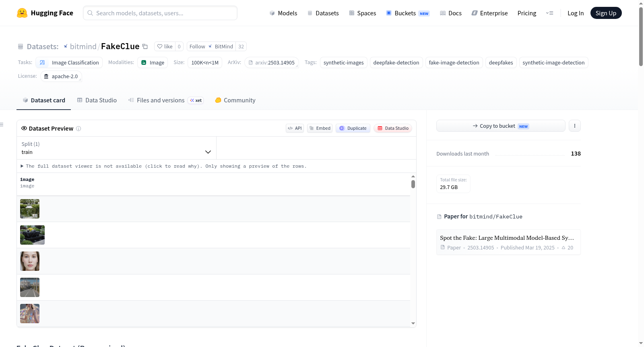
Task: Open the woman's face preview thumbnail
Action: [30, 261]
